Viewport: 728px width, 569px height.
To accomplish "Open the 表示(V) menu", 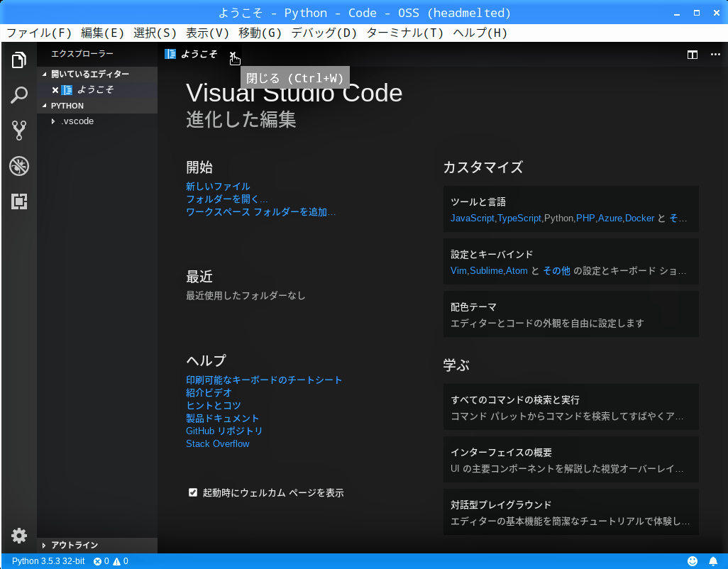I will (207, 33).
